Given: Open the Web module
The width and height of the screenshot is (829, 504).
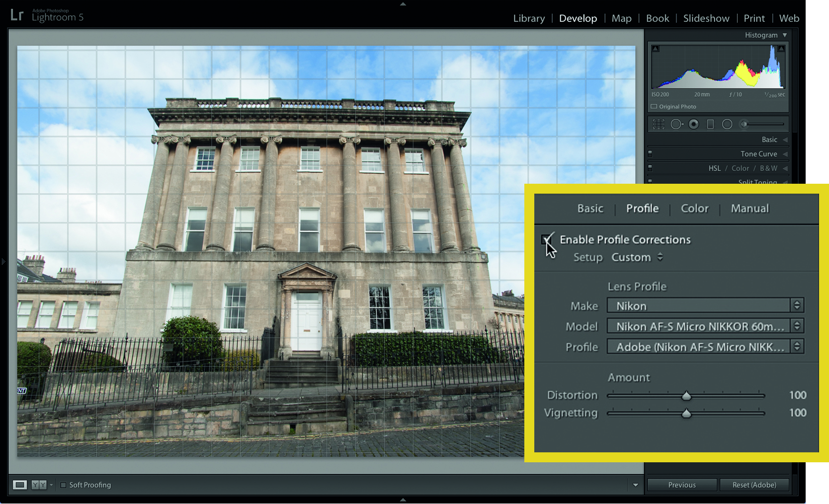Looking at the screenshot, I should pos(789,18).
